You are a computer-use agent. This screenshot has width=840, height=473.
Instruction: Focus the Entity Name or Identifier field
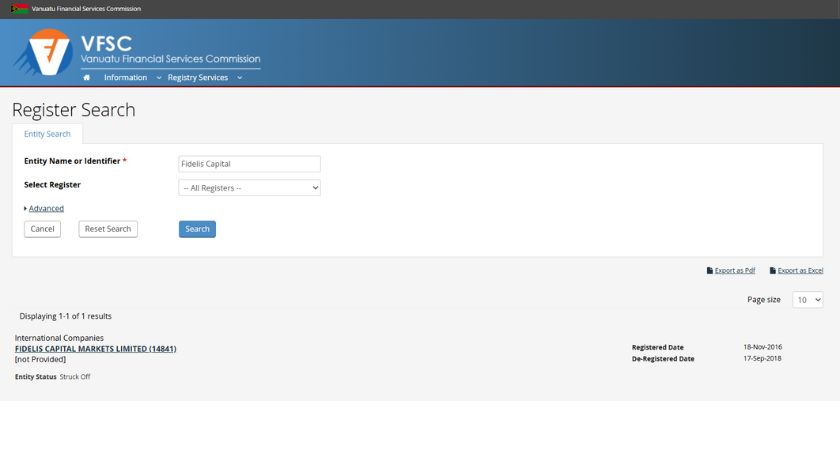(x=249, y=164)
